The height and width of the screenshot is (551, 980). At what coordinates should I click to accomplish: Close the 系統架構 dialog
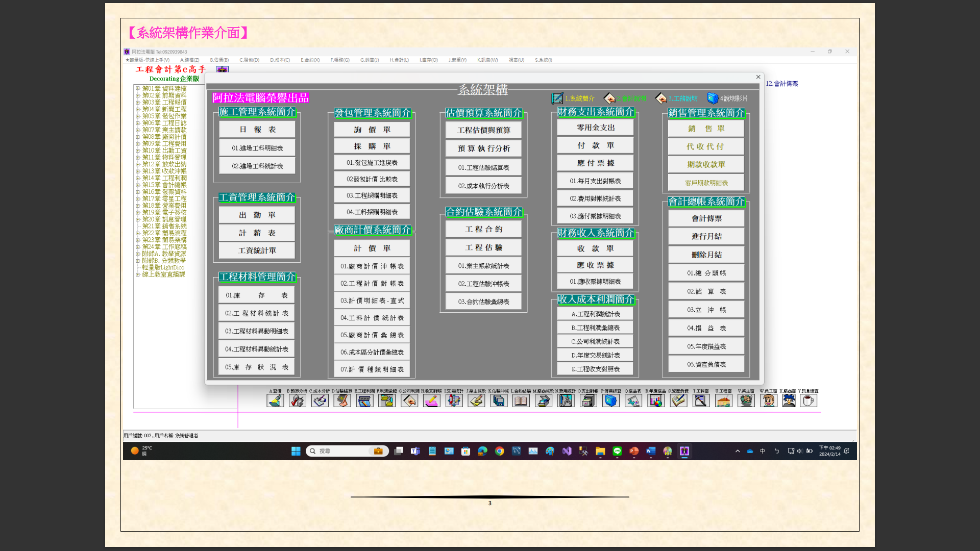point(758,77)
